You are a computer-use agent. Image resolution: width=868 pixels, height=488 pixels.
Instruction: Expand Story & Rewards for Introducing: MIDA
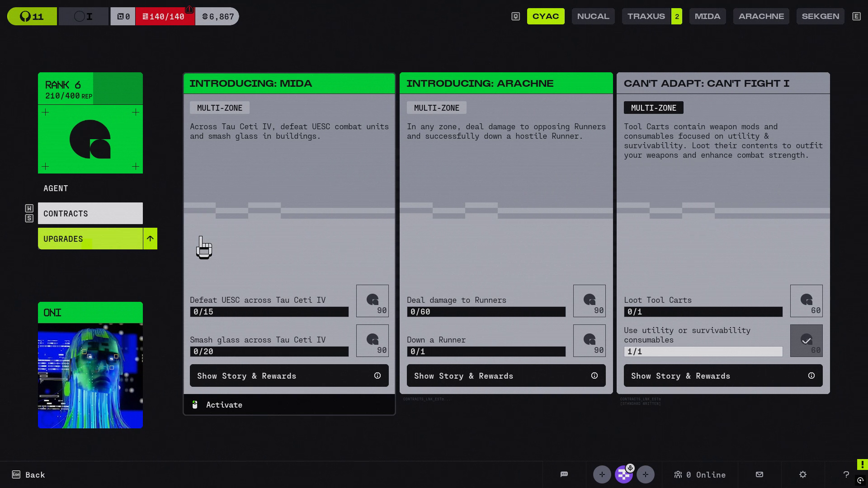[x=289, y=376]
